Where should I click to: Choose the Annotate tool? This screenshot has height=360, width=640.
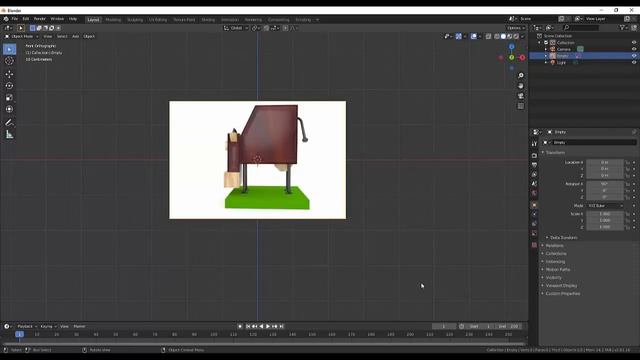point(9,122)
